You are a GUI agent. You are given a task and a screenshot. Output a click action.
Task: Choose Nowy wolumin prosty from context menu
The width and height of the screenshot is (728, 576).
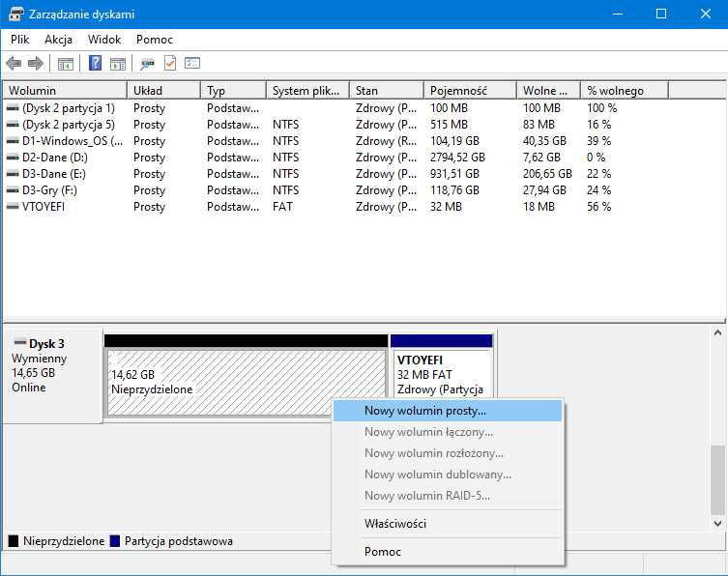tap(425, 410)
